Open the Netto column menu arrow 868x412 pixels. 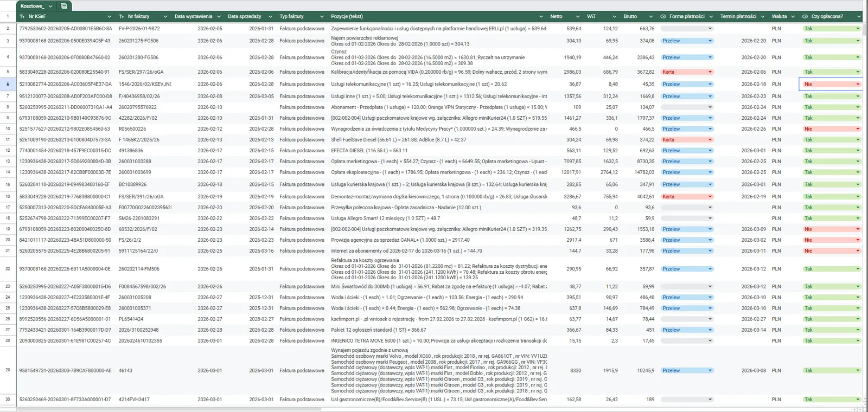(577, 16)
